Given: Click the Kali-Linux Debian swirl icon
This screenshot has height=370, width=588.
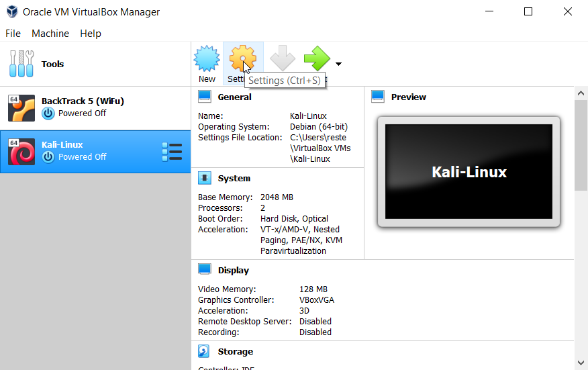Looking at the screenshot, I should pos(21,152).
